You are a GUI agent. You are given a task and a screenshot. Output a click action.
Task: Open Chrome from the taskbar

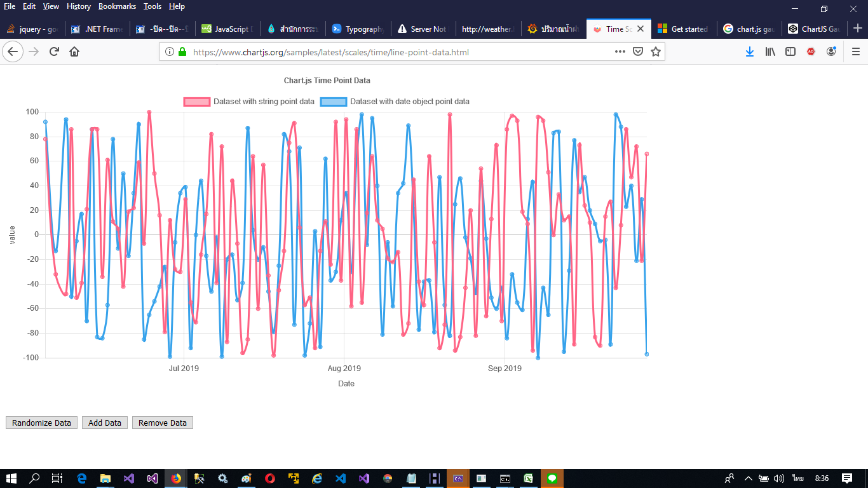click(388, 478)
